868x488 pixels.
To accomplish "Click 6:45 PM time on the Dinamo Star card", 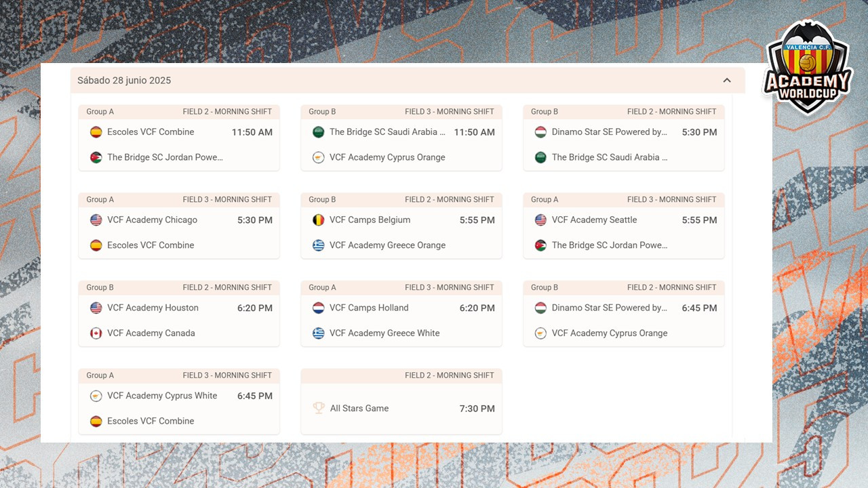I will 699,308.
